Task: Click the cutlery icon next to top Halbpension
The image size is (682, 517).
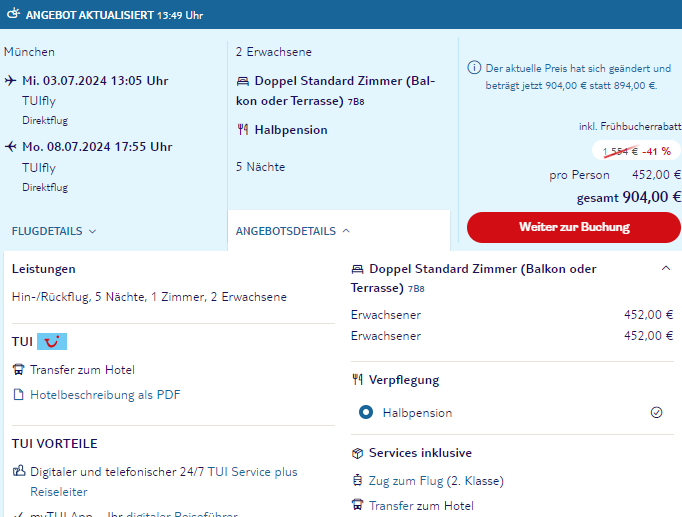Action: (243, 130)
